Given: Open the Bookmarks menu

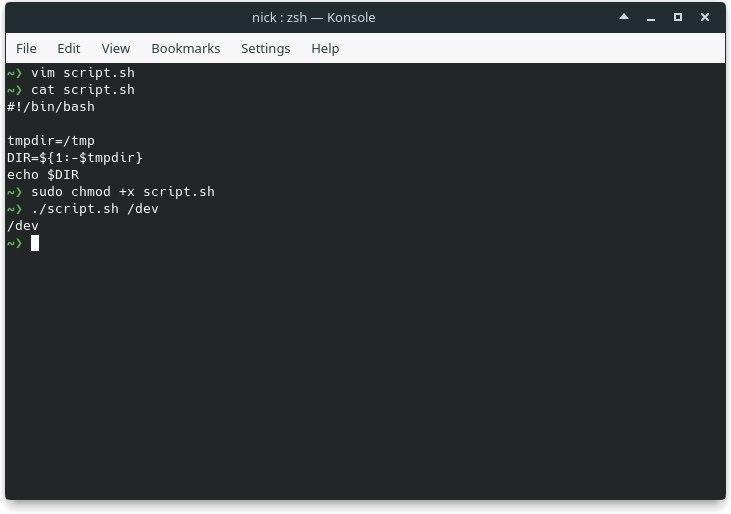Looking at the screenshot, I should (x=186, y=48).
